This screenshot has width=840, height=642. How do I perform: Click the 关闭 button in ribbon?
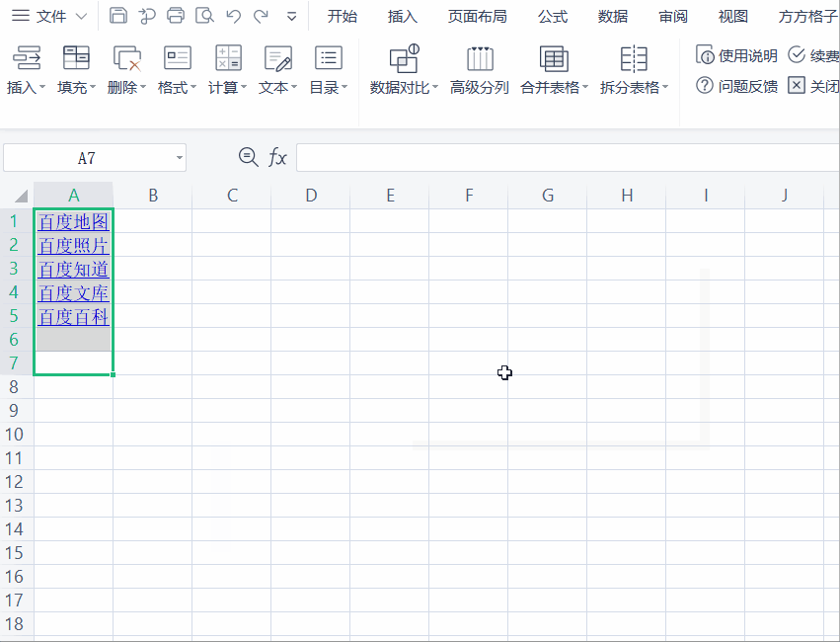click(x=813, y=85)
